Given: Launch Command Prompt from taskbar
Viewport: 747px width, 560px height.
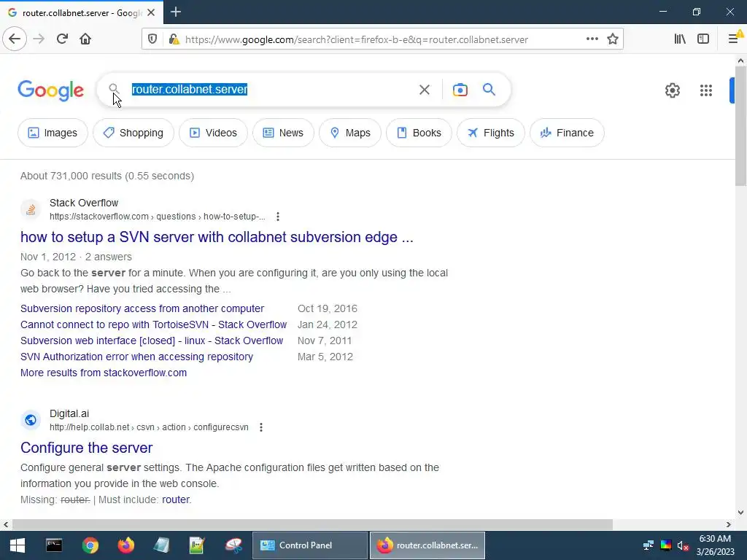Looking at the screenshot, I should [54, 545].
